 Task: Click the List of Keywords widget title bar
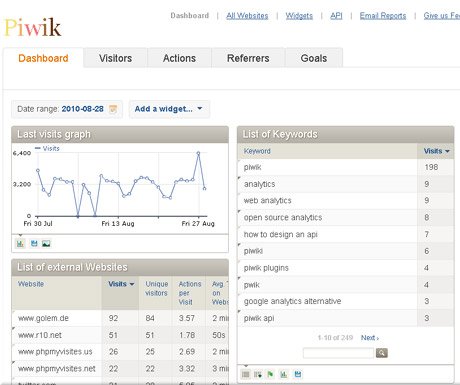point(345,134)
